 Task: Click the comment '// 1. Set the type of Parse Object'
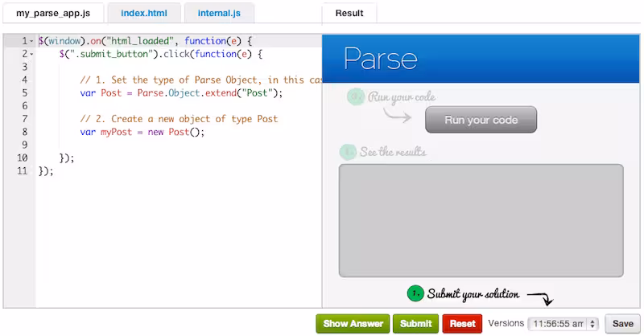tap(168, 80)
